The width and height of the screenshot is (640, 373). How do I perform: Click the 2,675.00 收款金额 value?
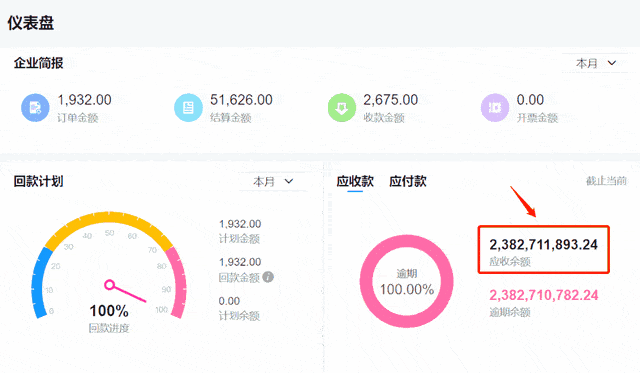391,100
